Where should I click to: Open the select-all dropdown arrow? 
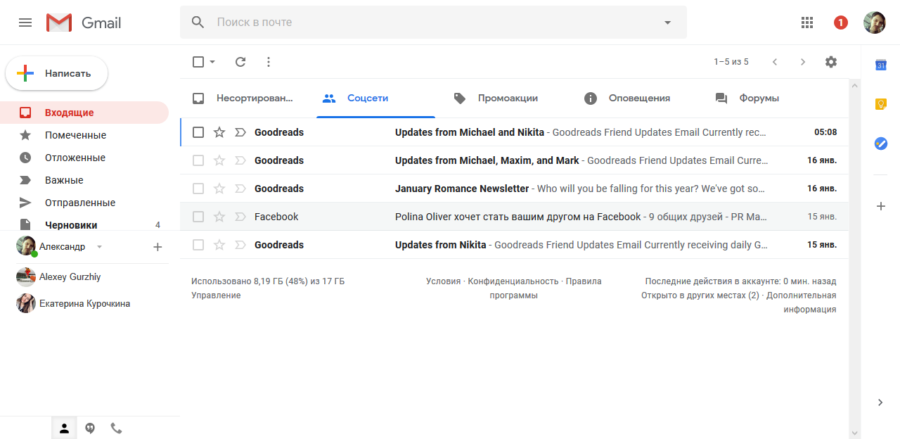click(x=213, y=62)
